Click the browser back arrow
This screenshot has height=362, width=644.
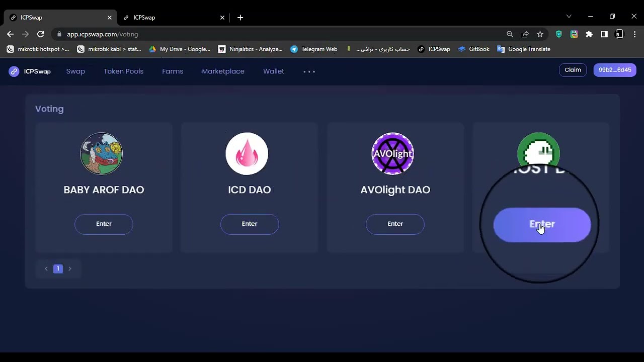(x=10, y=34)
